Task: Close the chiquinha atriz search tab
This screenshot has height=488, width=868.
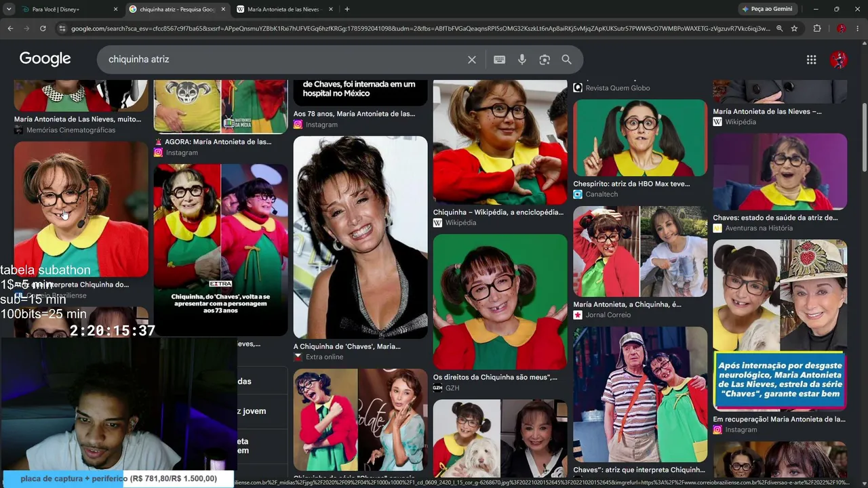Action: (x=223, y=9)
